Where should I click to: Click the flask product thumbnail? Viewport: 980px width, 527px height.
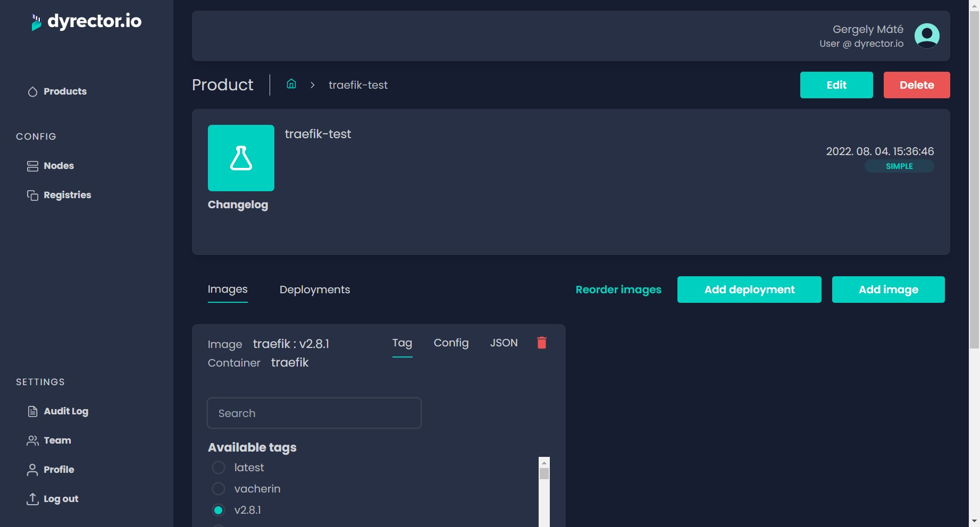pos(241,158)
